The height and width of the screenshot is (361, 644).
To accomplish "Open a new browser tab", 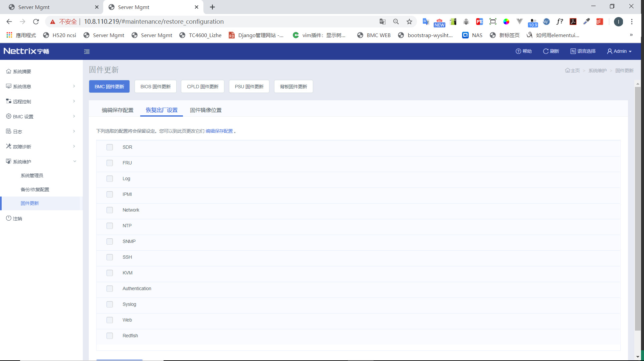I will tap(212, 7).
